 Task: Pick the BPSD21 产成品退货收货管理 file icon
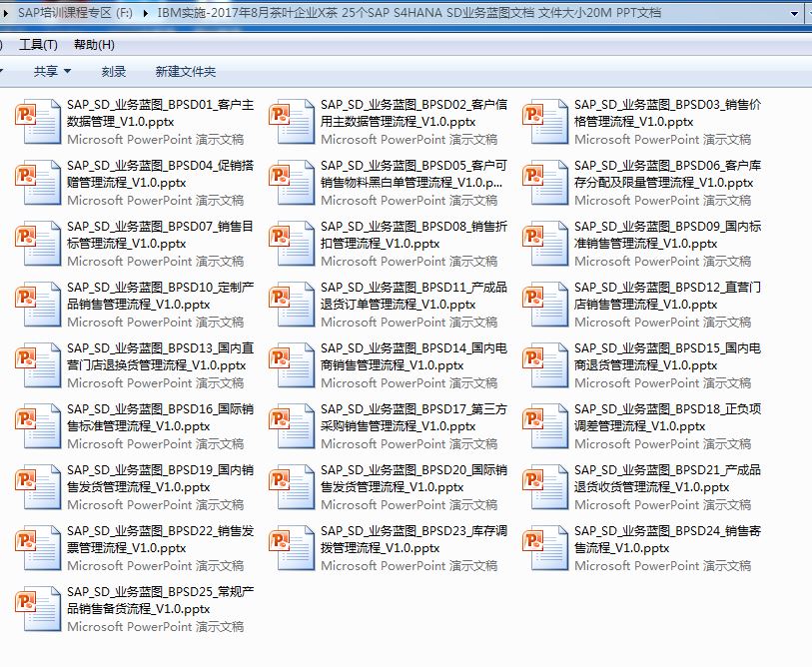(545, 487)
